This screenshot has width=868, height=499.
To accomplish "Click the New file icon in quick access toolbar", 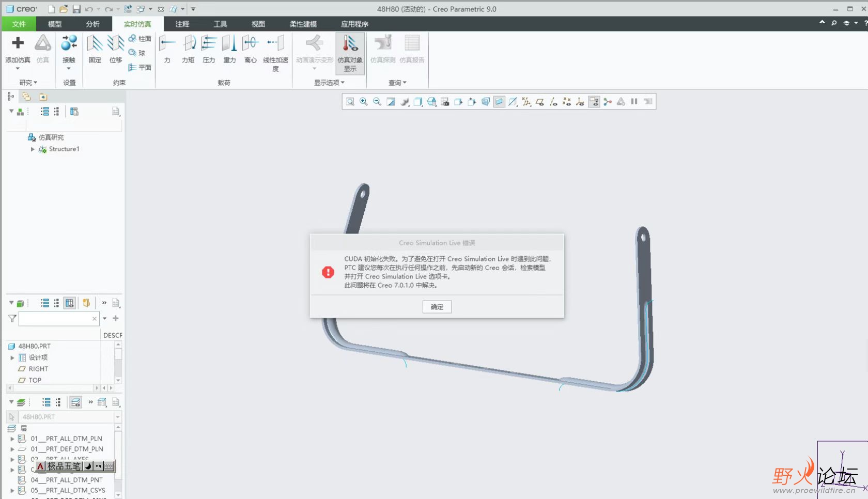I will click(x=51, y=9).
